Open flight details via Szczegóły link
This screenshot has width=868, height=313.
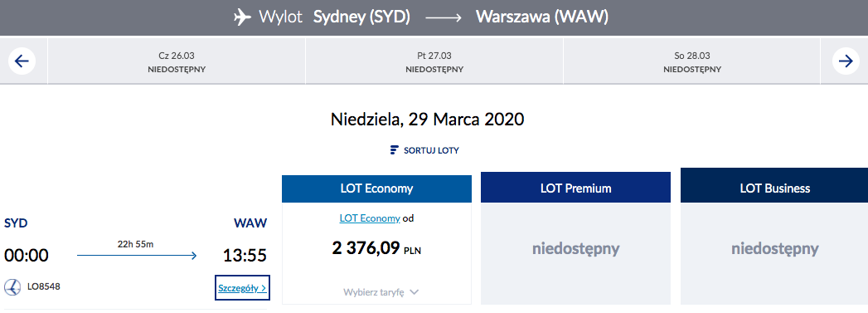point(242,288)
